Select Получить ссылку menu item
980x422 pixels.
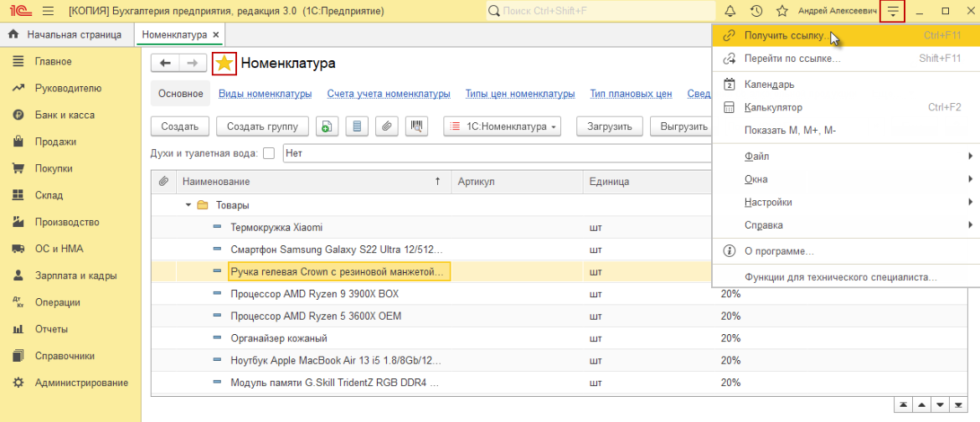pyautogui.click(x=784, y=36)
